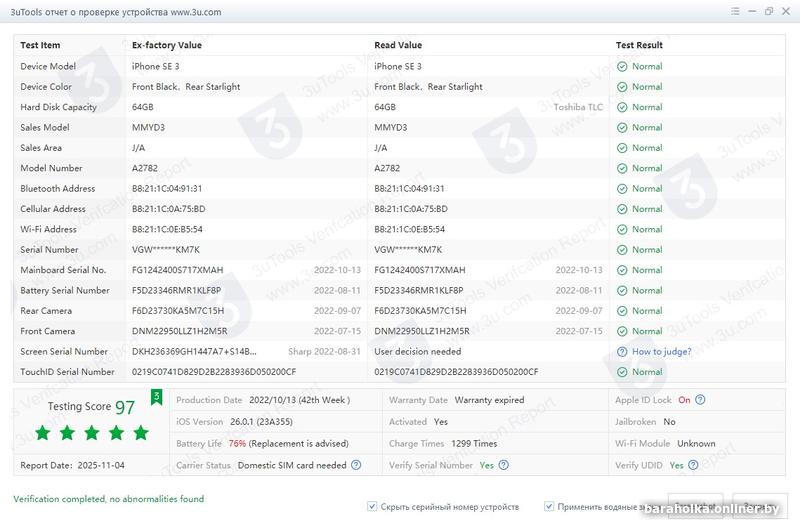Select ex-factory Device Color 'Front Black, Rear Starlight'
800x530 pixels.
tap(186, 87)
